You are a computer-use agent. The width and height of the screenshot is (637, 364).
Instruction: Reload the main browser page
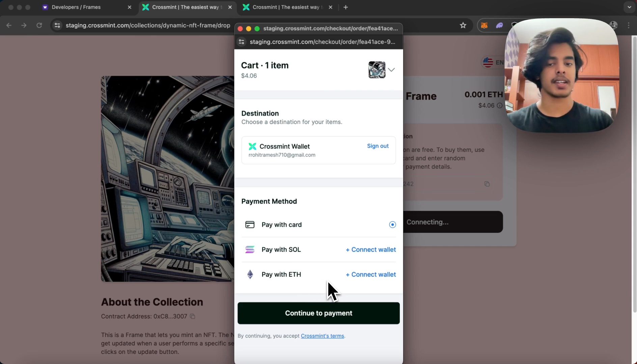(x=39, y=25)
